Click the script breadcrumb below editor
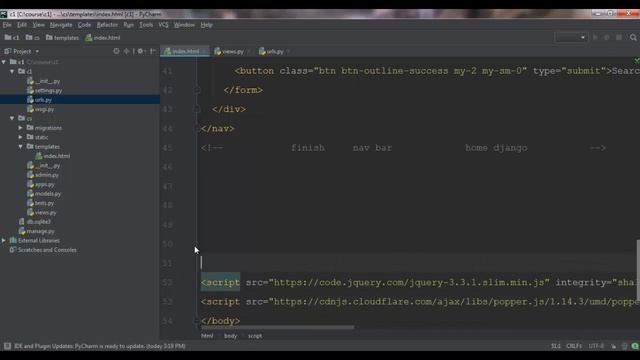Viewport: 640px width, 360px height. pyautogui.click(x=255, y=336)
